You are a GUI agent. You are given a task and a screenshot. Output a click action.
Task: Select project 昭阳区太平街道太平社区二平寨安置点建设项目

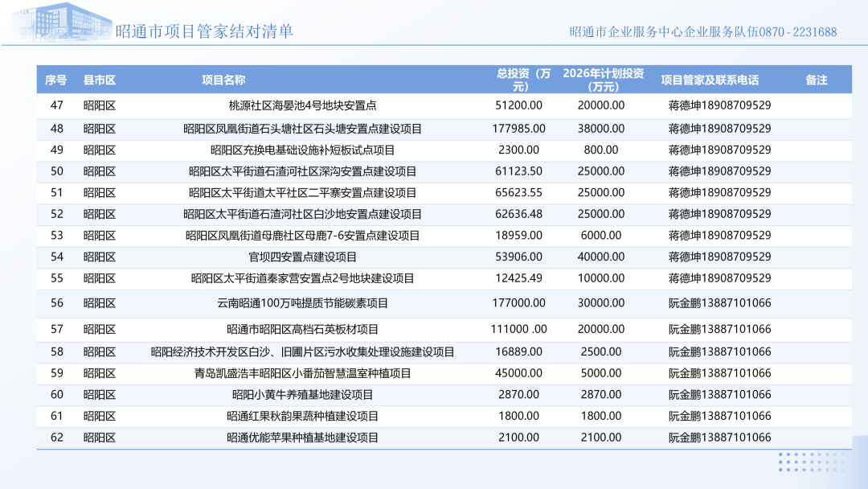[x=303, y=193]
